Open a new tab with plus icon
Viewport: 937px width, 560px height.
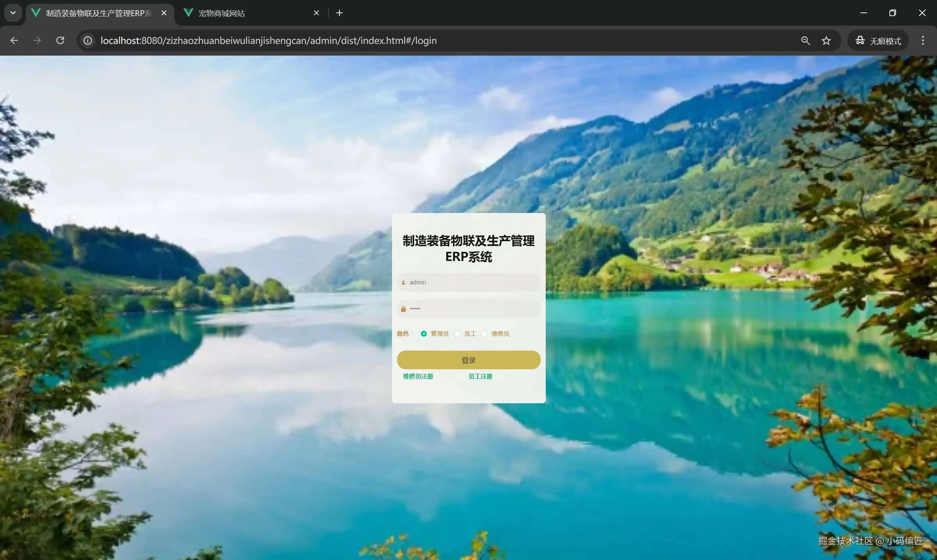point(339,13)
